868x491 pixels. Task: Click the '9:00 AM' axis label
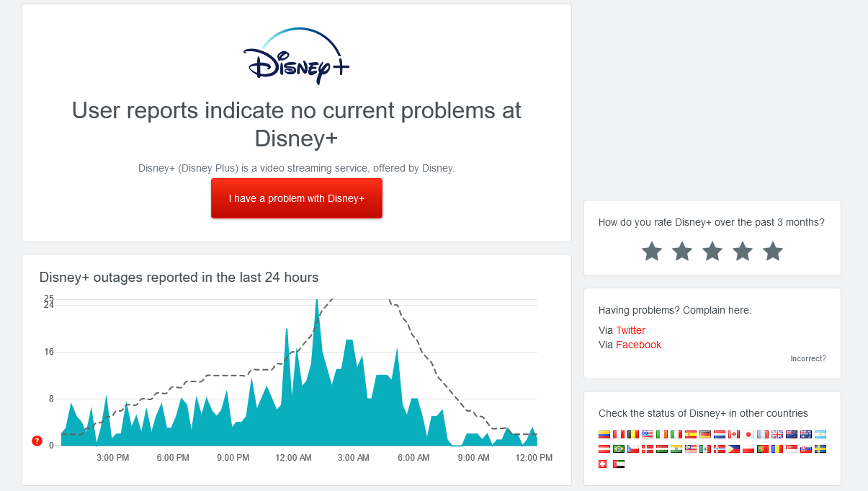coord(473,458)
